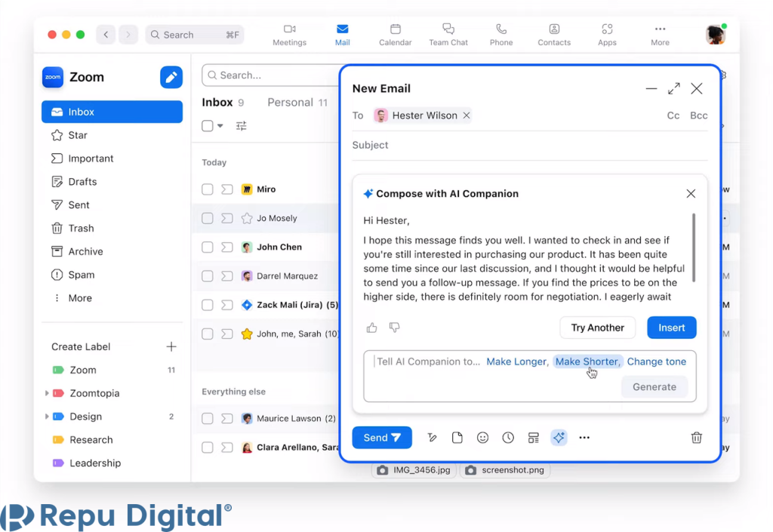Click the thumbs up feedback icon

tap(371, 328)
